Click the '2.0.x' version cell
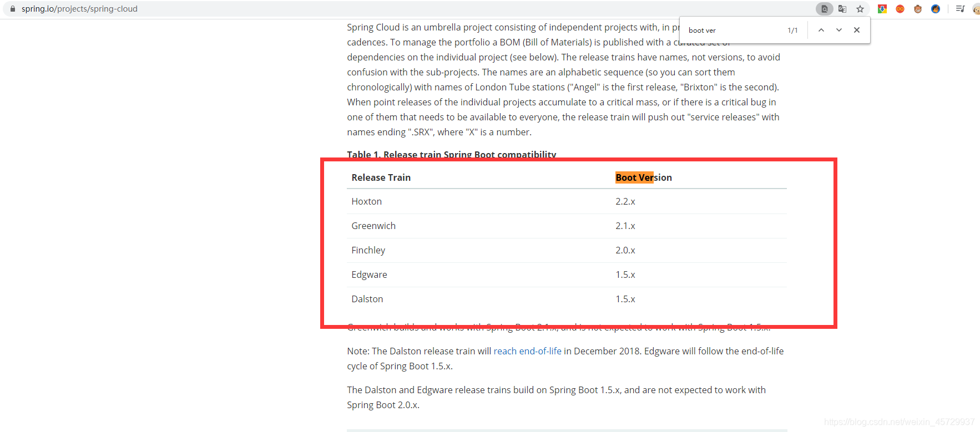Screen dimensions: 980x432 pyautogui.click(x=625, y=250)
